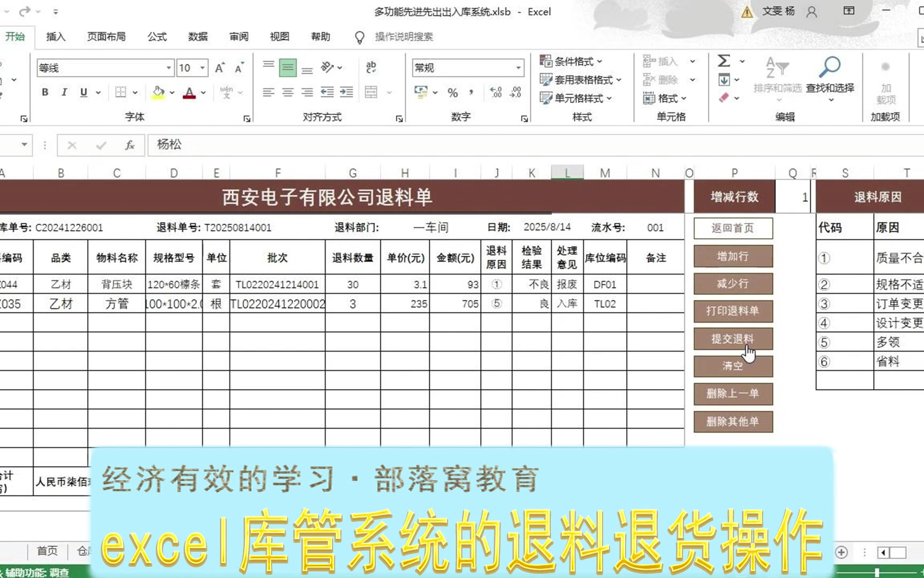The height and width of the screenshot is (578, 924).
Task: Open user account profile icon
Action: (812, 12)
